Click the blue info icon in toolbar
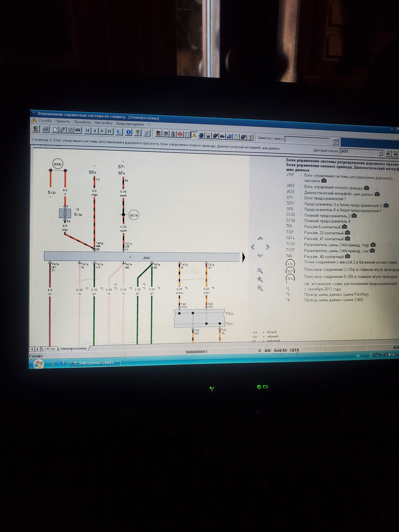Image resolution: width=399 pixels, height=532 pixels. tap(129, 132)
